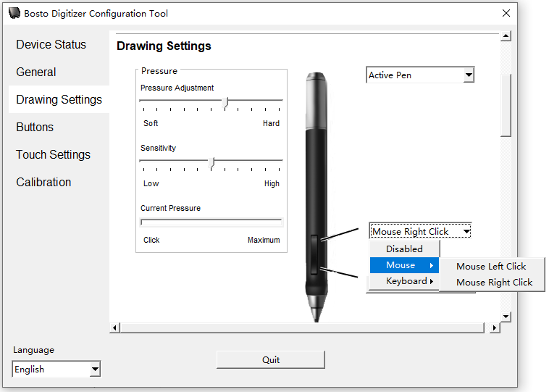Expand the Language dropdown

click(x=56, y=370)
